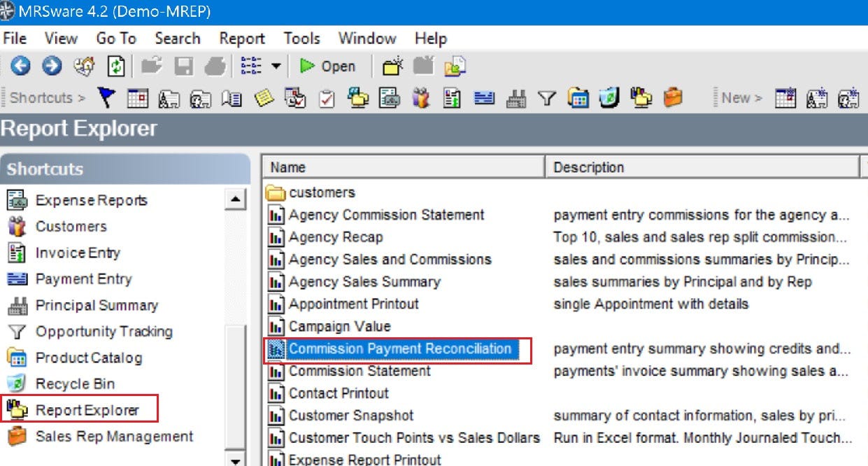Open the View menu
The height and width of the screenshot is (466, 868).
pyautogui.click(x=62, y=38)
